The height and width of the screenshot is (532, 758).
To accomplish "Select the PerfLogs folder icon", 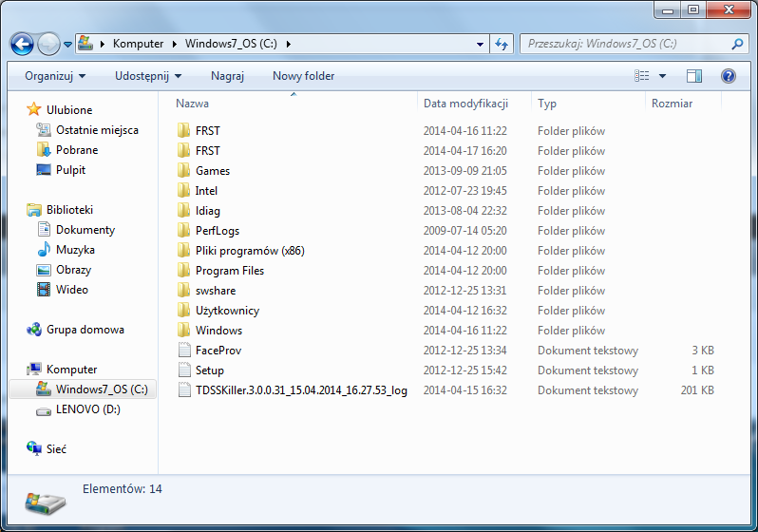I will point(183,230).
